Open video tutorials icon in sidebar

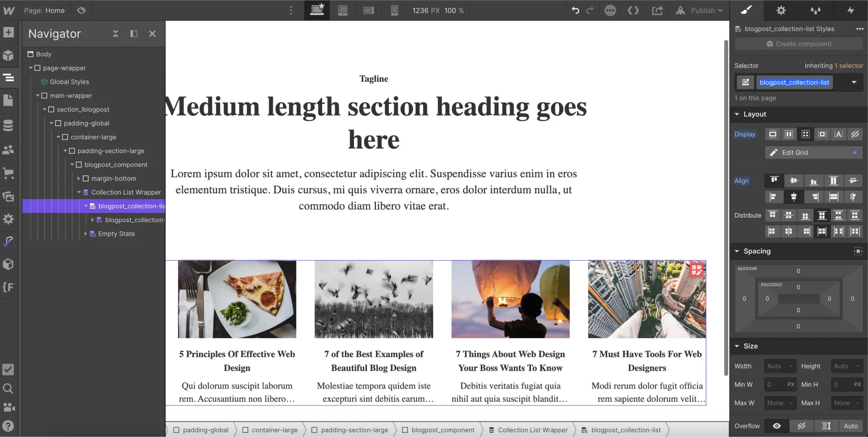click(x=8, y=407)
